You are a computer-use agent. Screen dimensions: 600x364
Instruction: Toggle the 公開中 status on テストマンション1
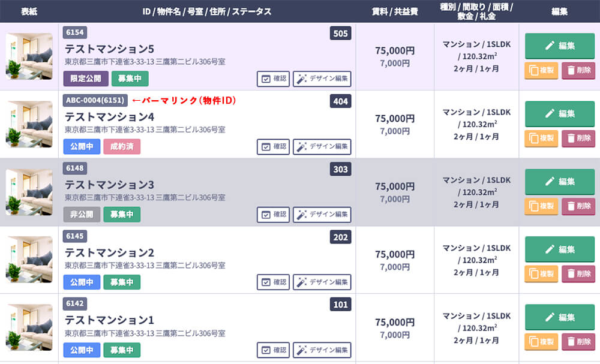coord(82,350)
